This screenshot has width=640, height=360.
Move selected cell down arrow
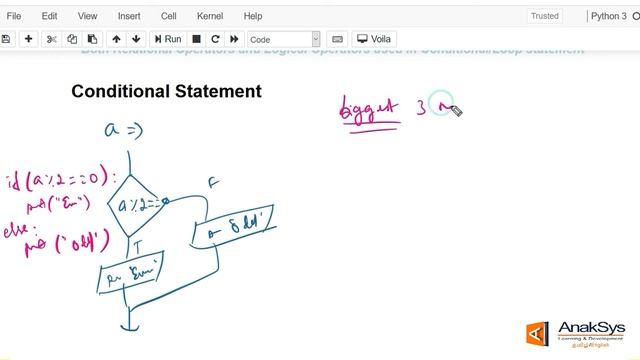(136, 39)
